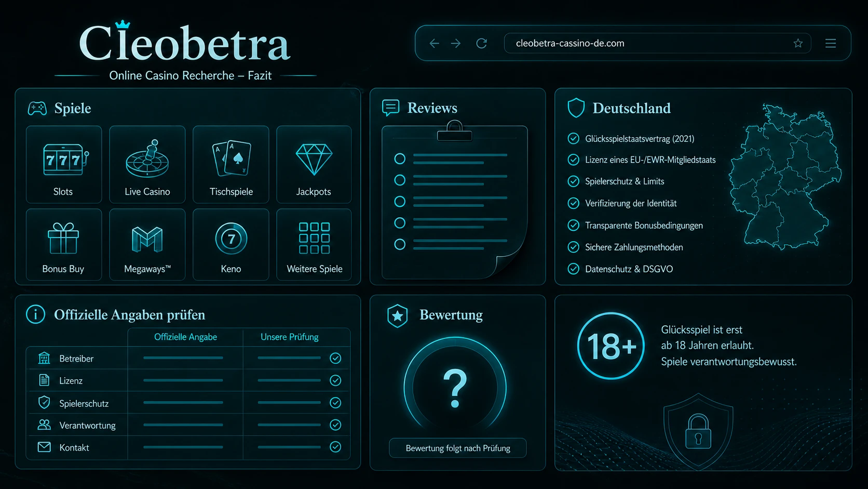
Task: Click the browser reload icon
Action: [482, 43]
